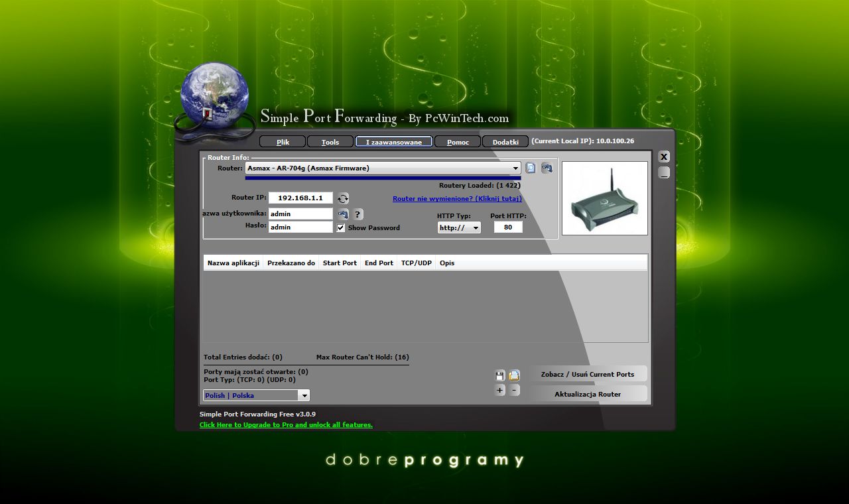849x504 pixels.
Task: Open the router model dropdown
Action: pos(515,168)
